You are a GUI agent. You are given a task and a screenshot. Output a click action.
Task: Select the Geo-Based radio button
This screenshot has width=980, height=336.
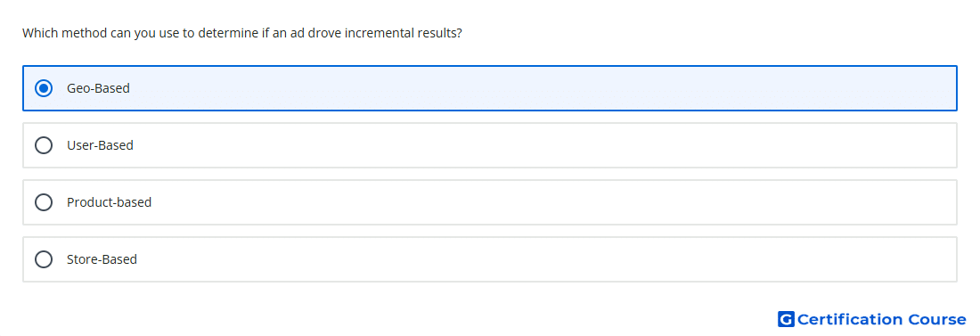(x=43, y=88)
